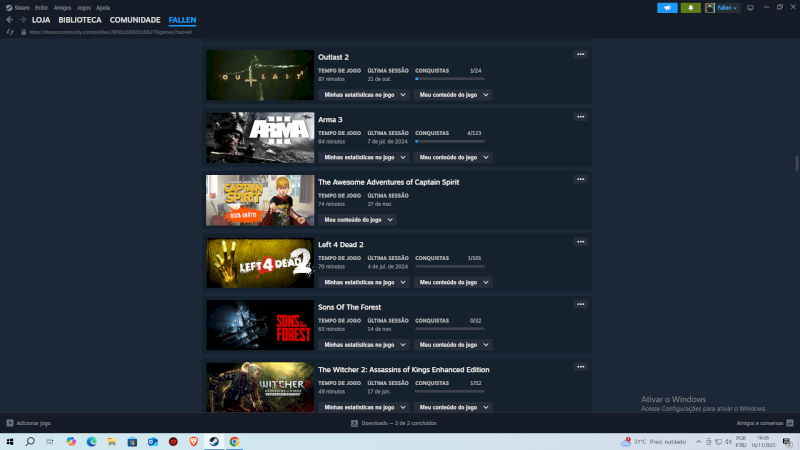
Task: Expand Meu conteúdo do jogo for Captain Spirit
Action: tap(358, 220)
